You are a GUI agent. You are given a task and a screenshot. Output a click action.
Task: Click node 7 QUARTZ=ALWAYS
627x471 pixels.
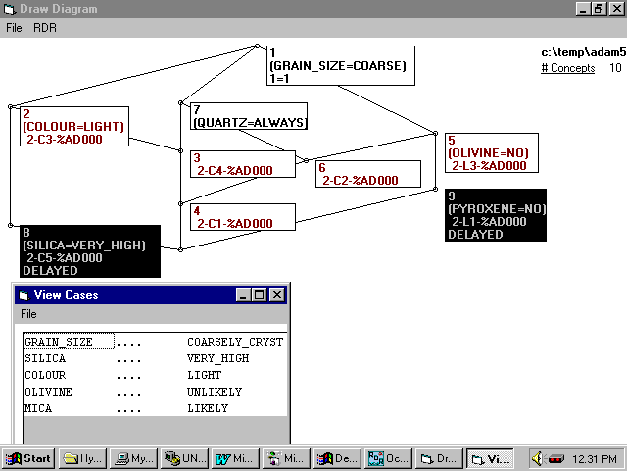point(248,116)
